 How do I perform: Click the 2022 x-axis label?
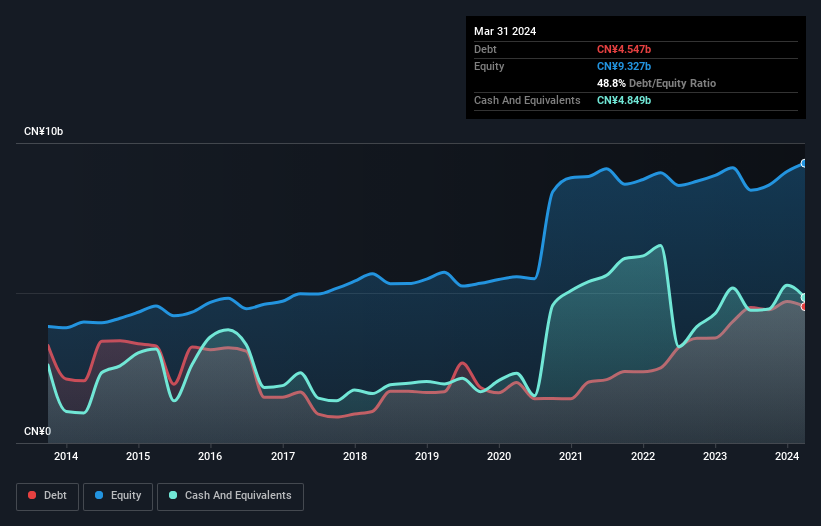coord(643,456)
